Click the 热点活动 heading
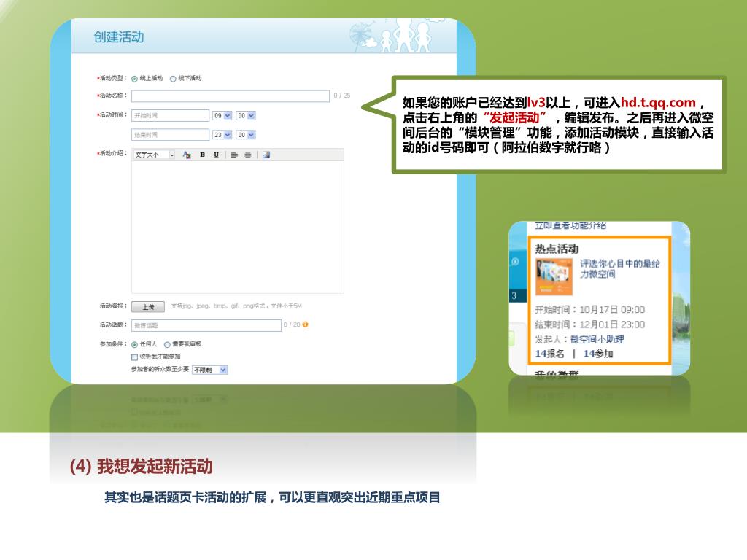Image resolution: width=747 pixels, height=560 pixels. point(557,249)
